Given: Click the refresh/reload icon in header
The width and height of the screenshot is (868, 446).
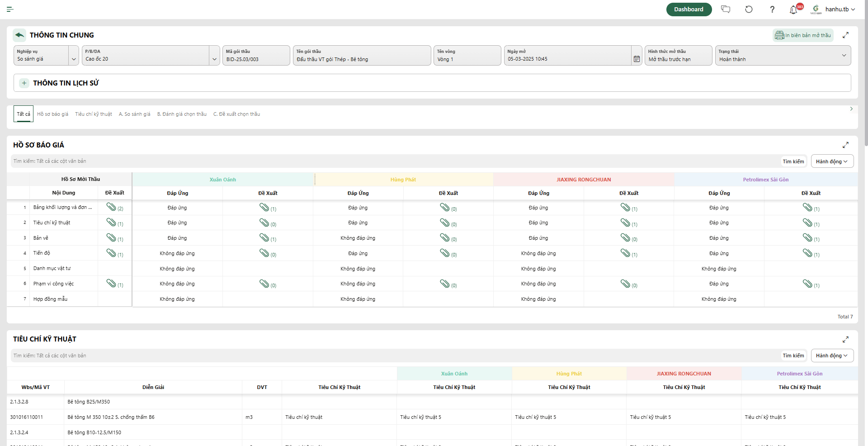Looking at the screenshot, I should pyautogui.click(x=749, y=9).
